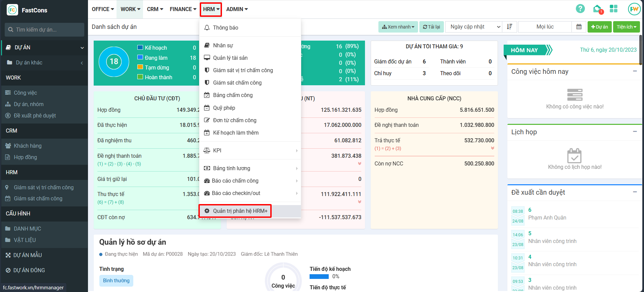This screenshot has width=644, height=292.
Task: Open the Ngày cập nhật sort dropdown
Action: point(473,27)
